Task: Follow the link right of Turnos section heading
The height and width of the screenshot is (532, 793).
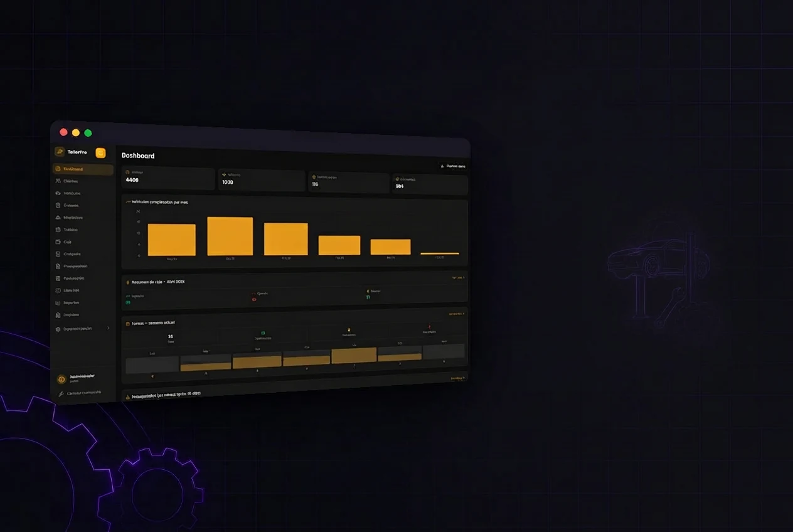Action: click(457, 314)
